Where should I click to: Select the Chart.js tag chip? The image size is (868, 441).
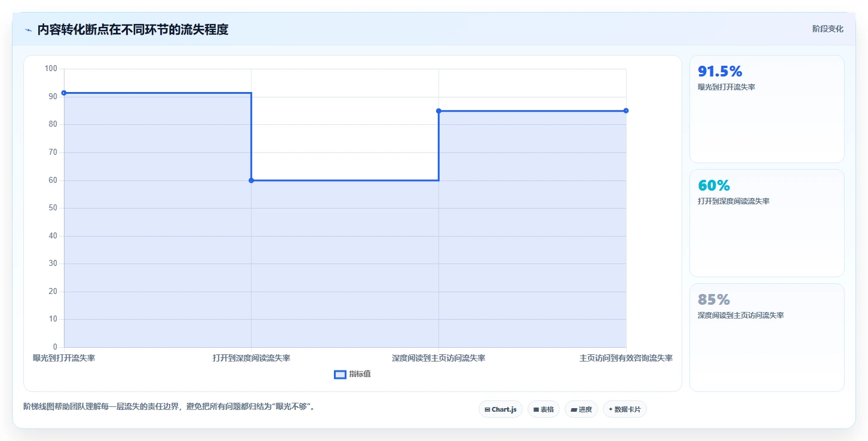[501, 409]
